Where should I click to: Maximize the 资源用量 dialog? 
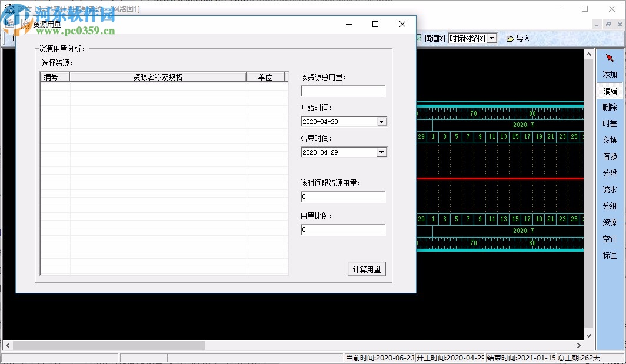tap(375, 24)
